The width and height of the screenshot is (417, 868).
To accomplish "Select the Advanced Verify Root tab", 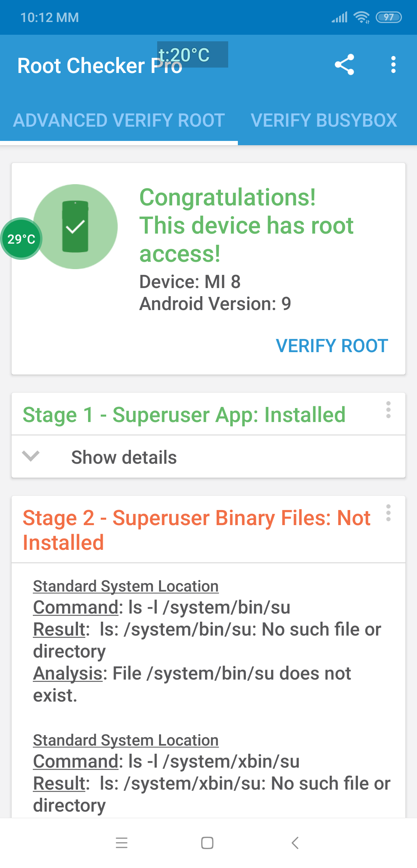I will (x=119, y=120).
